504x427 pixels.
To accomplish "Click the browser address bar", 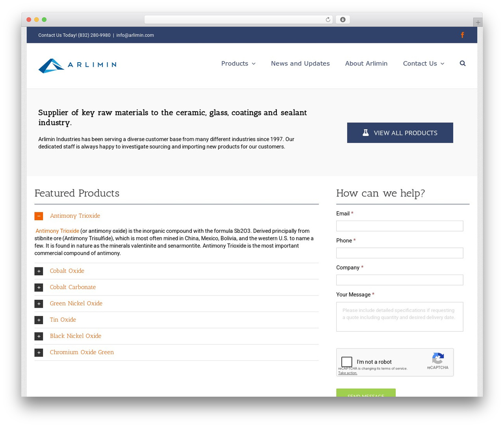I will click(x=238, y=20).
